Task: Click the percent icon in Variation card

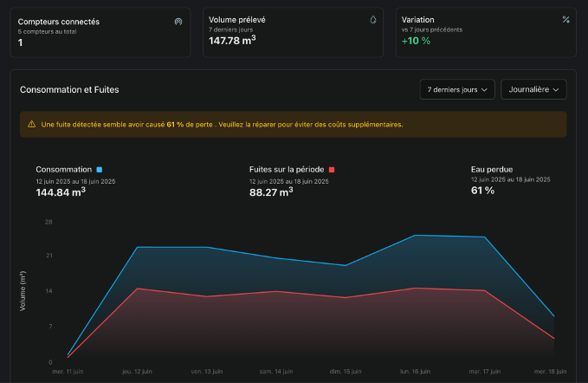Action: click(x=565, y=19)
